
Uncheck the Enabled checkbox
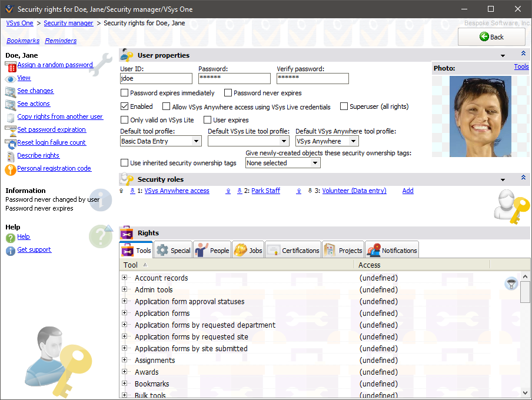[124, 107]
